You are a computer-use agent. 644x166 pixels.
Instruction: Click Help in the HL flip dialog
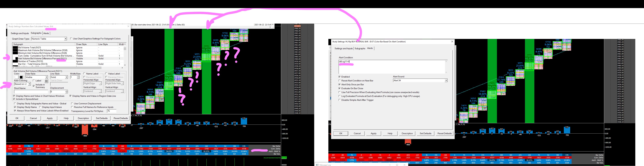click(x=390, y=133)
